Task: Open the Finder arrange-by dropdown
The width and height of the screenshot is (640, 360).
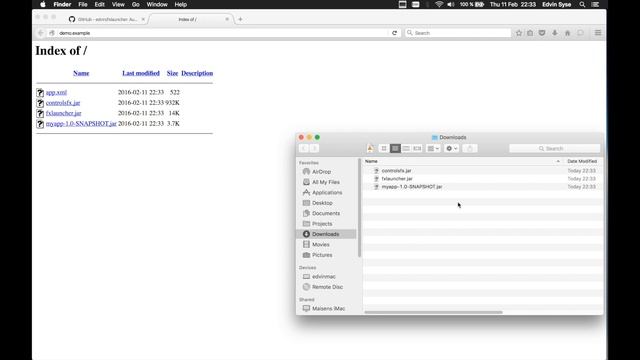Action: click(x=433, y=149)
